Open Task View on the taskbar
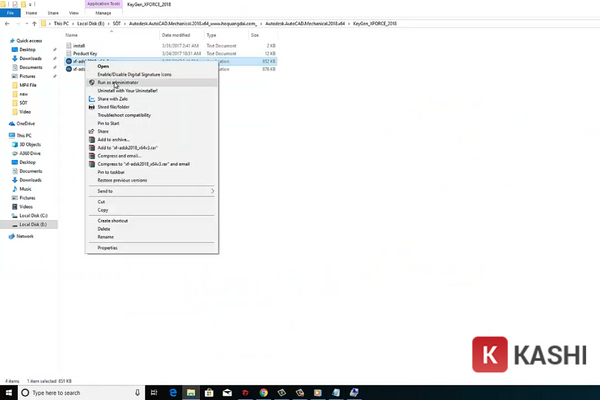The width and height of the screenshot is (600, 400). click(x=154, y=393)
